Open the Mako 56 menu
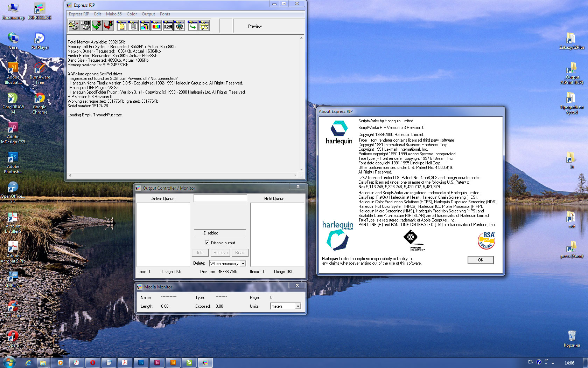The width and height of the screenshot is (588, 368). (x=114, y=14)
